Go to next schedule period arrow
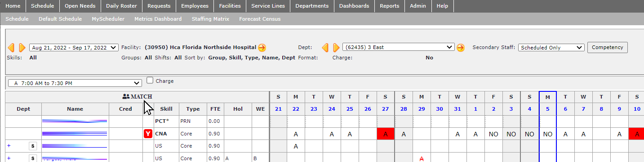Image resolution: width=644 pixels, height=162 pixels. [22, 48]
